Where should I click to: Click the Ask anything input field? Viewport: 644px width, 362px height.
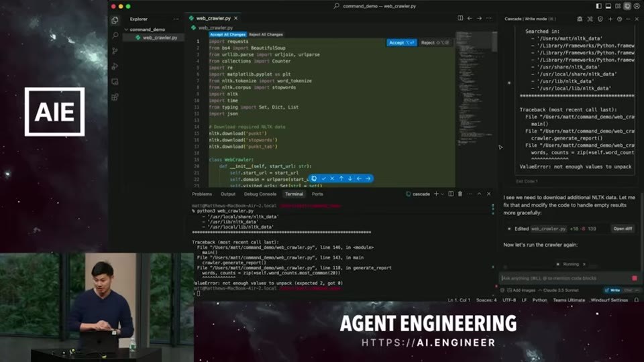tap(565, 278)
